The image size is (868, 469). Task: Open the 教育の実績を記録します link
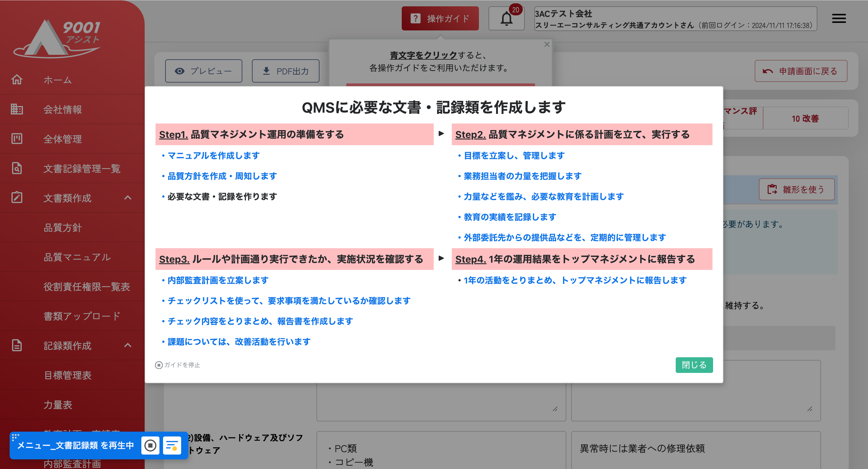pos(510,217)
